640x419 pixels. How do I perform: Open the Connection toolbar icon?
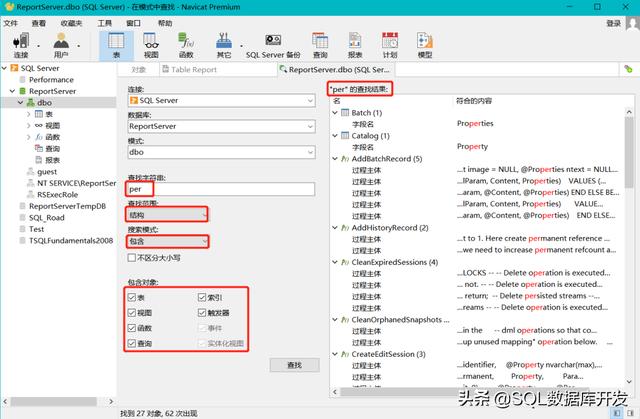click(x=21, y=45)
